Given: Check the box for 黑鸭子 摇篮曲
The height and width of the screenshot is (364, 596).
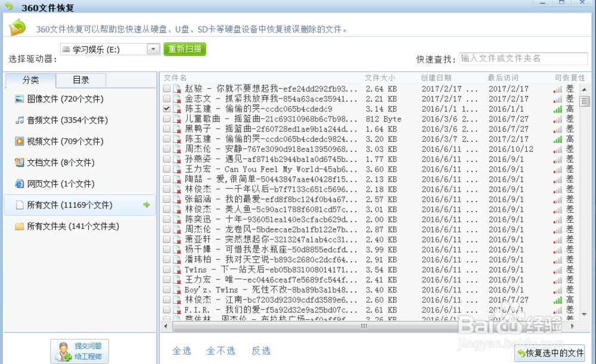Looking at the screenshot, I should pyautogui.click(x=167, y=129).
